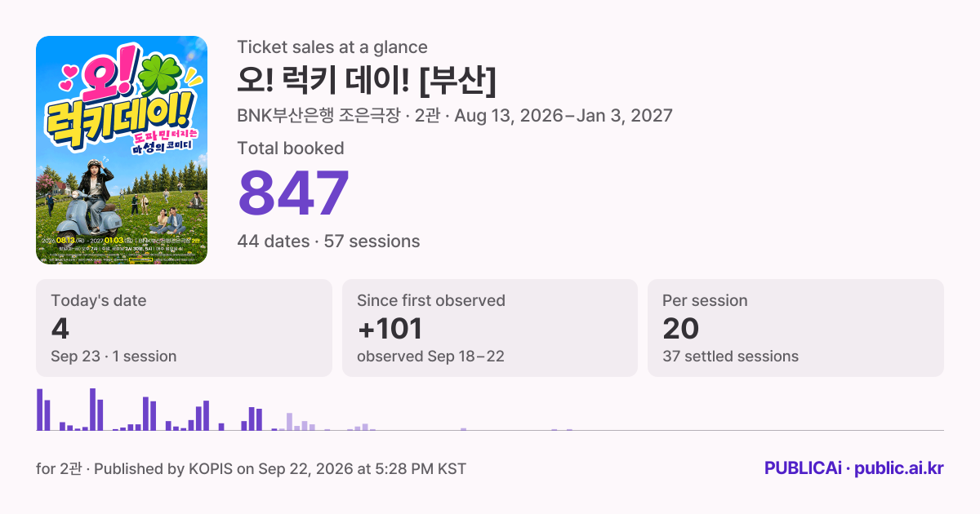Click the +101 change value
The width and height of the screenshot is (980, 514).
pos(390,329)
